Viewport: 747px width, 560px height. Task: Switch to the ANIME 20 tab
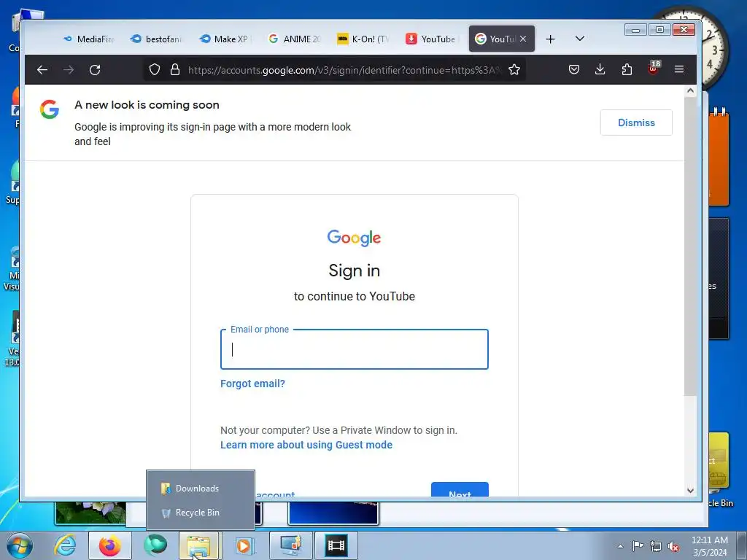pos(295,39)
